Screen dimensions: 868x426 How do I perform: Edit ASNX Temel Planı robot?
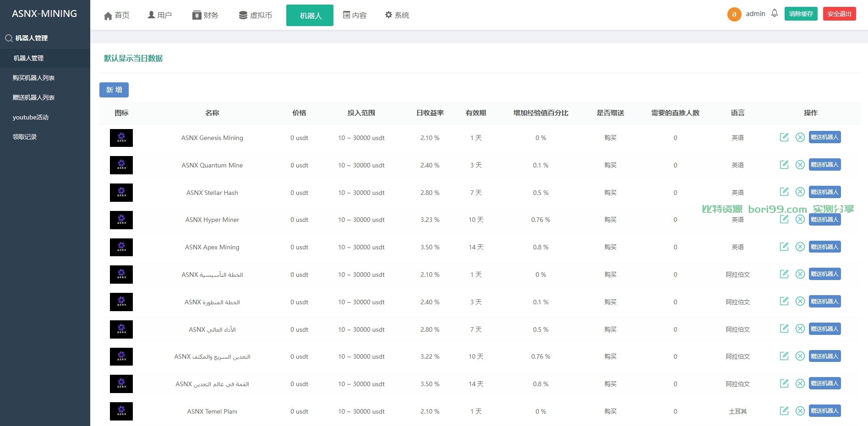point(784,411)
